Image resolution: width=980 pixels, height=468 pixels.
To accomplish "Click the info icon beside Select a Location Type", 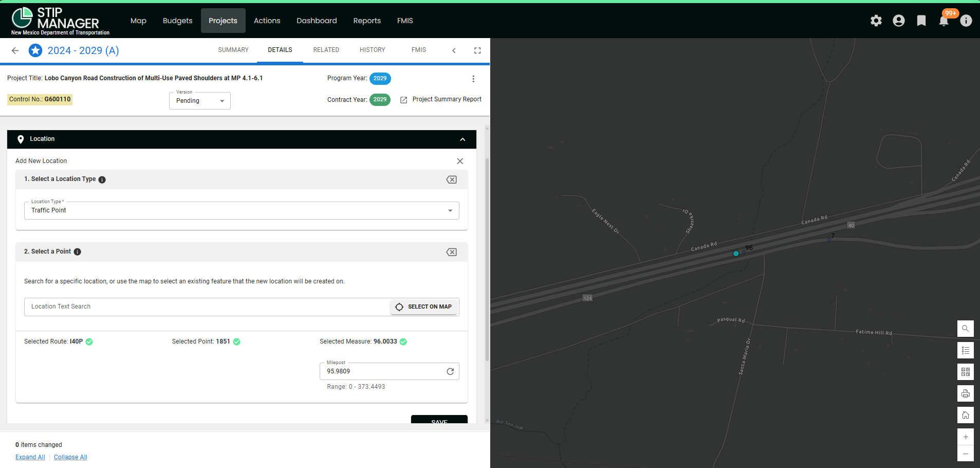I will pos(102,179).
